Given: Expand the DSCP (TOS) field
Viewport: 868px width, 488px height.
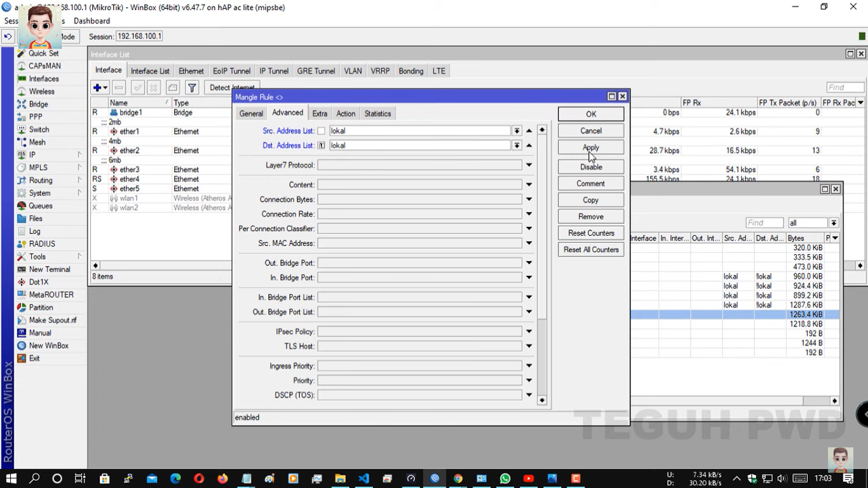Looking at the screenshot, I should (529, 395).
